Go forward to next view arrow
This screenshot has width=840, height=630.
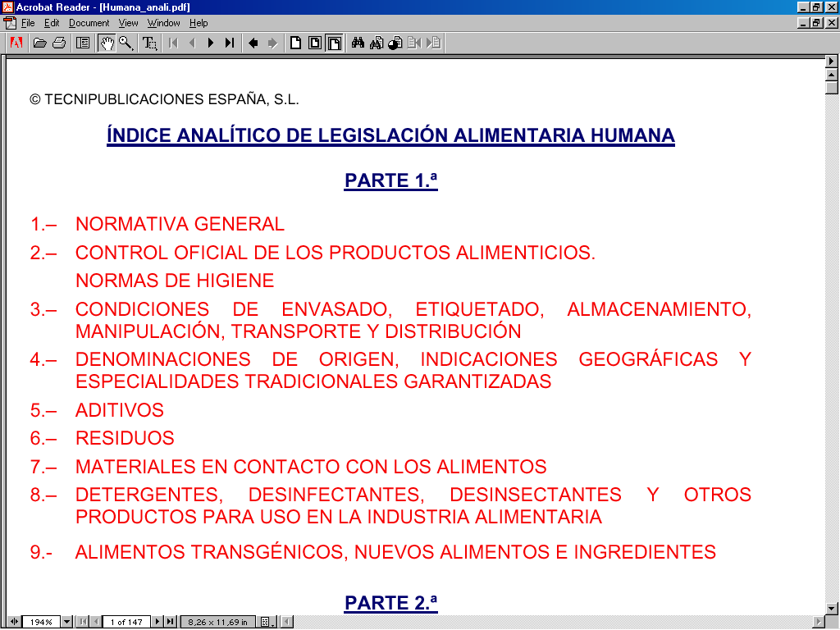(x=272, y=43)
